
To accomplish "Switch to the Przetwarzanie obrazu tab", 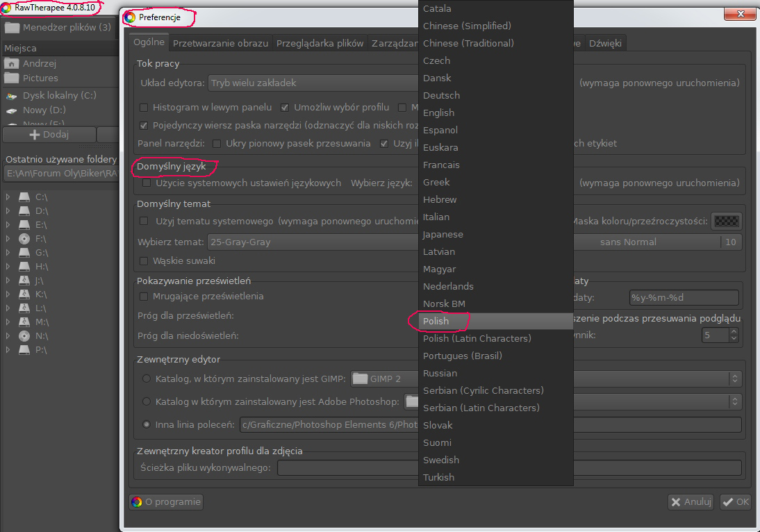I will click(220, 43).
